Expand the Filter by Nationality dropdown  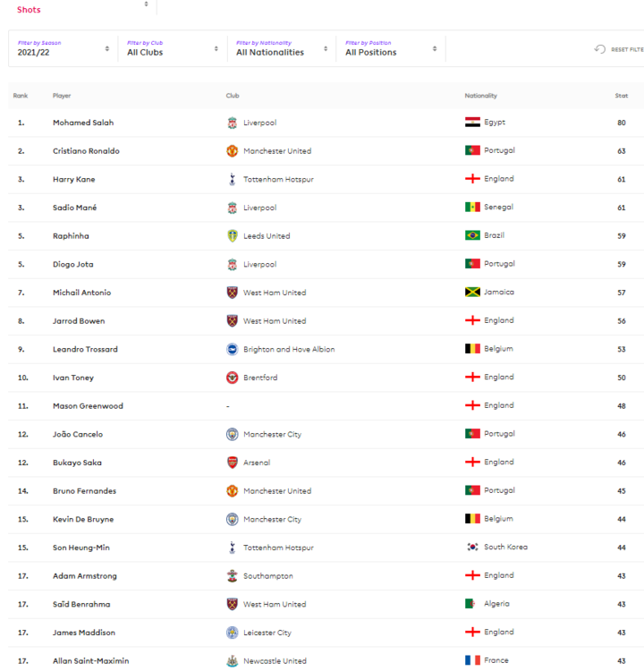(x=282, y=48)
